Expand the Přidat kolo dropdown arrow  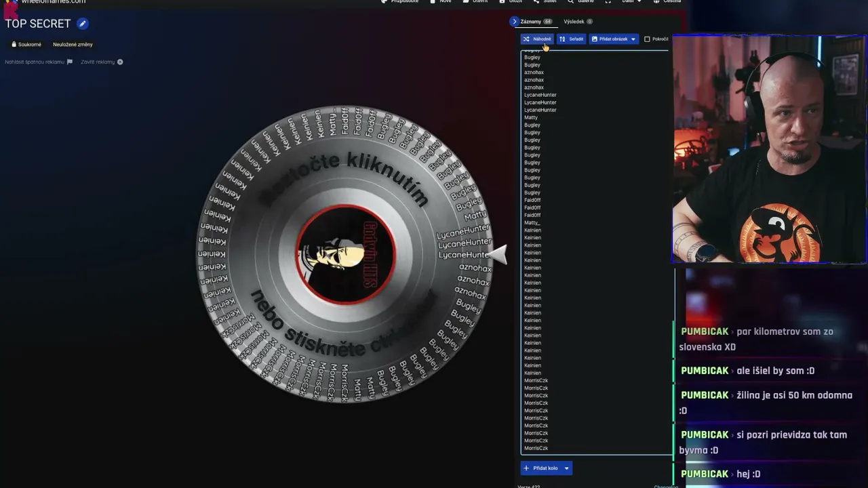pos(567,468)
